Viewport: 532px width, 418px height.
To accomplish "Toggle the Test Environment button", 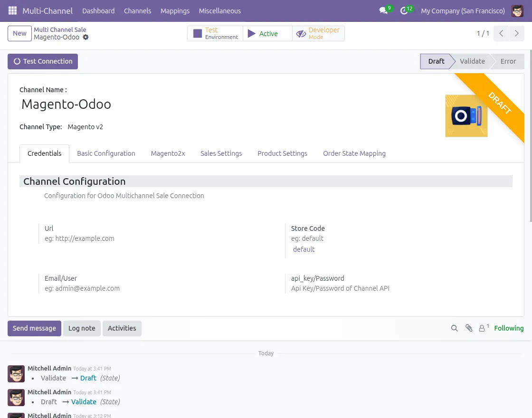I will 215,33.
